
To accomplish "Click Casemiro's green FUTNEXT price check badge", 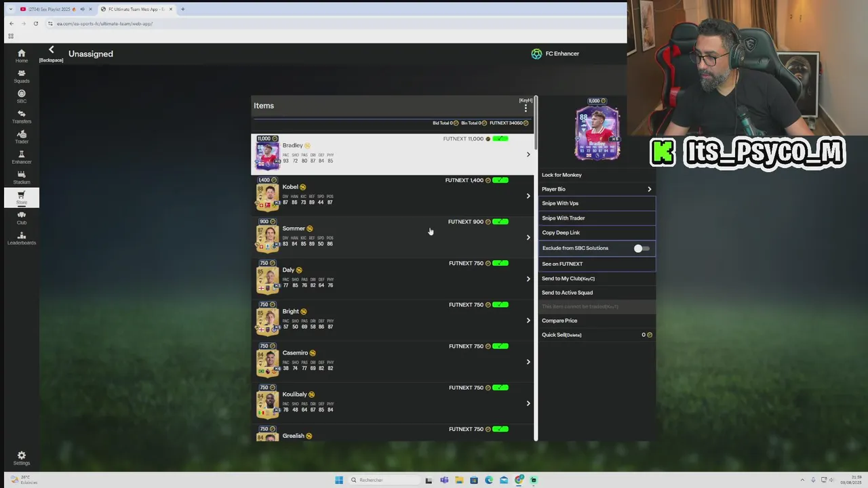I will click(500, 346).
